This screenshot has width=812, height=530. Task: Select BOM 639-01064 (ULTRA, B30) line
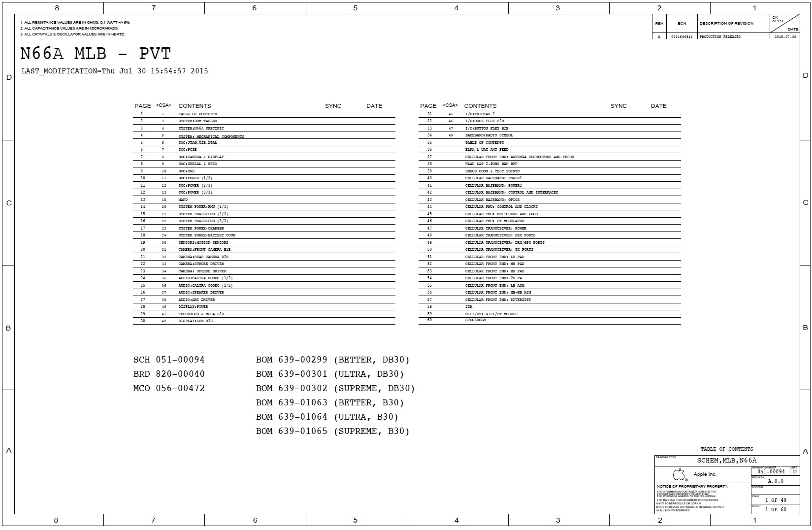[327, 417]
